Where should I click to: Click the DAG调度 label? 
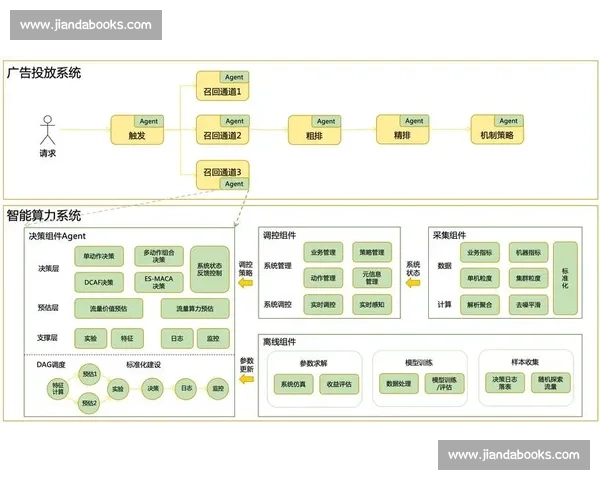[x=51, y=365]
